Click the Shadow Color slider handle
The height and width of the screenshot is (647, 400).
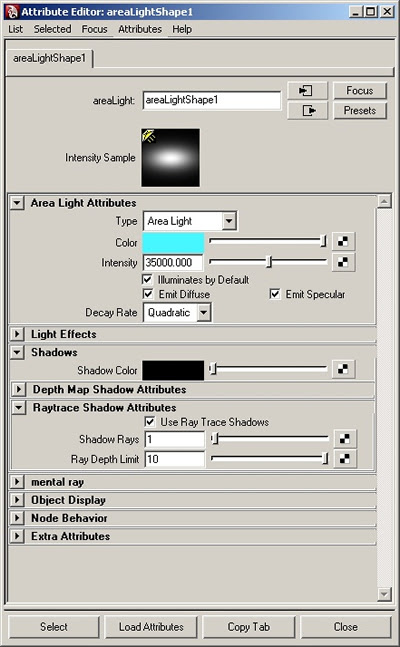click(213, 369)
